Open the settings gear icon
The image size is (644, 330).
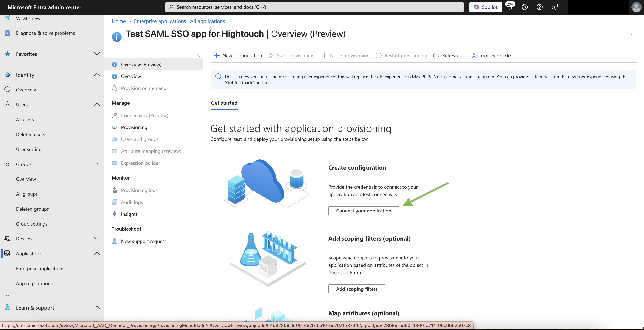click(525, 7)
